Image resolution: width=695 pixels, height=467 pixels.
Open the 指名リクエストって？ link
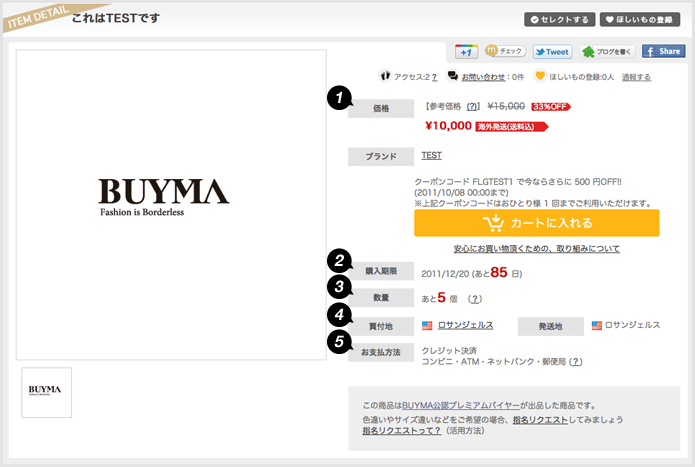(x=402, y=431)
